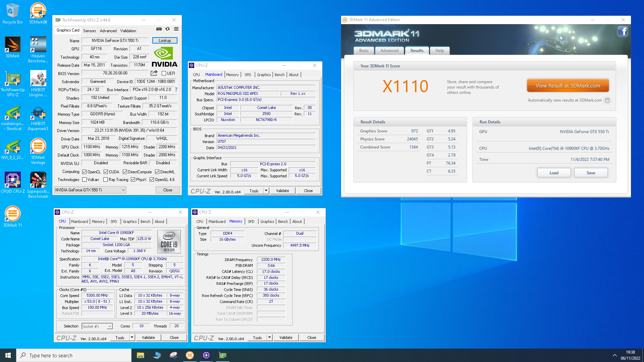Open the 3DMark desktop shortcut
This screenshot has height=362, width=644.
tap(12, 47)
